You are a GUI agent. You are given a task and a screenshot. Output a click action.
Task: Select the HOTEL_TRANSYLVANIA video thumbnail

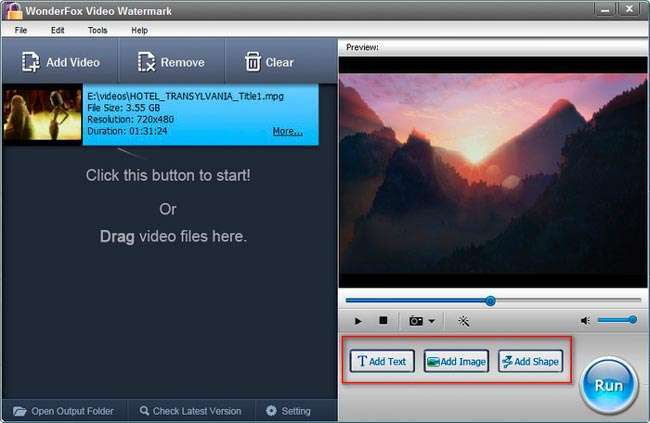tap(42, 114)
